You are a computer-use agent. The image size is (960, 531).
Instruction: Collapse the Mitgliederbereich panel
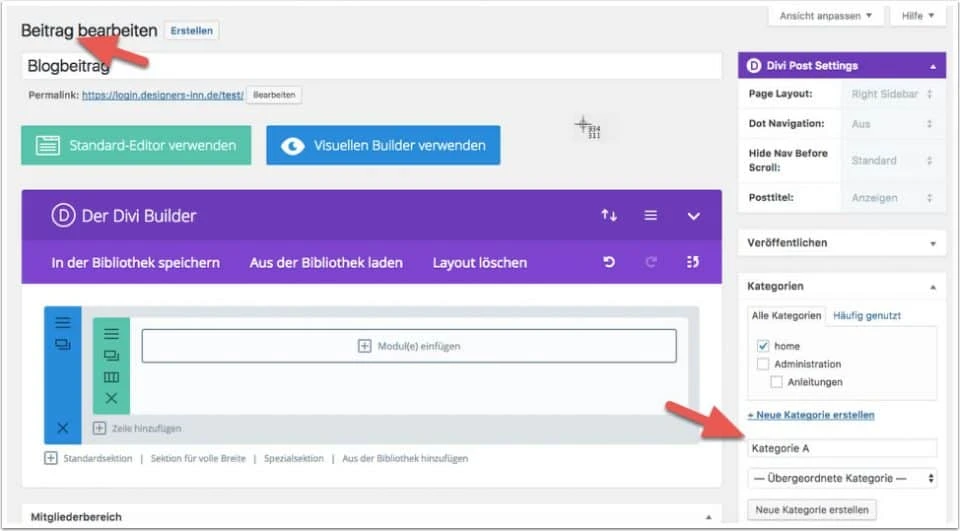click(708, 518)
